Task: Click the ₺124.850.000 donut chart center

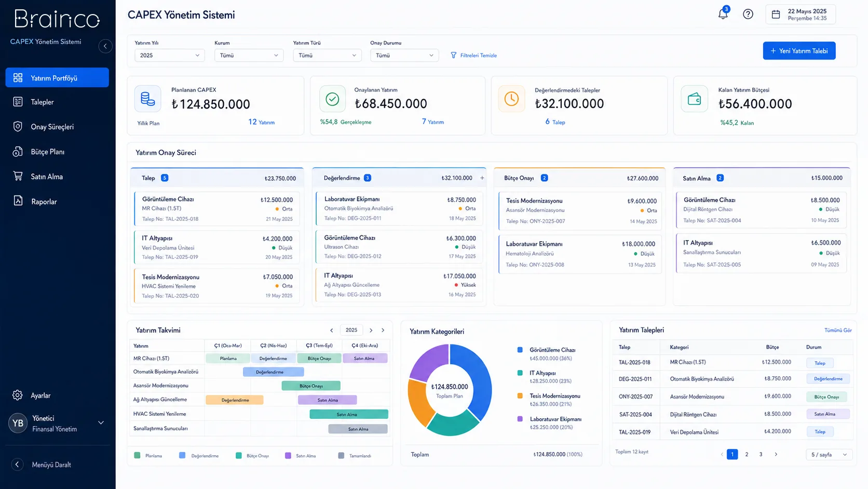Action: (450, 390)
